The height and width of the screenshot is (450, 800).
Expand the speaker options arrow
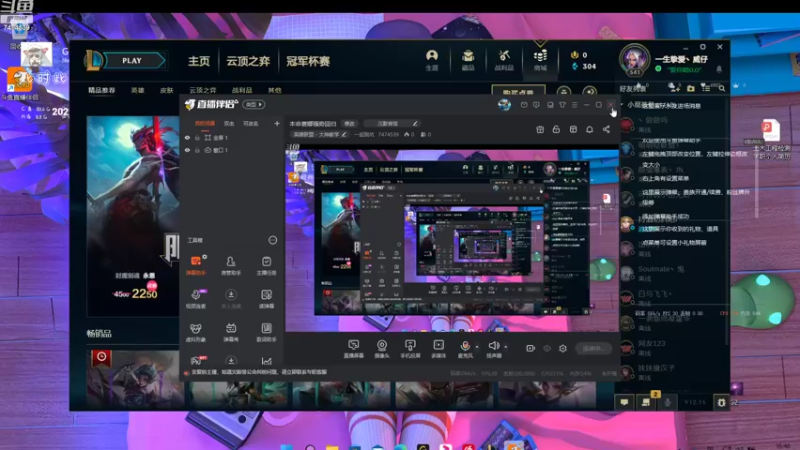pos(506,347)
